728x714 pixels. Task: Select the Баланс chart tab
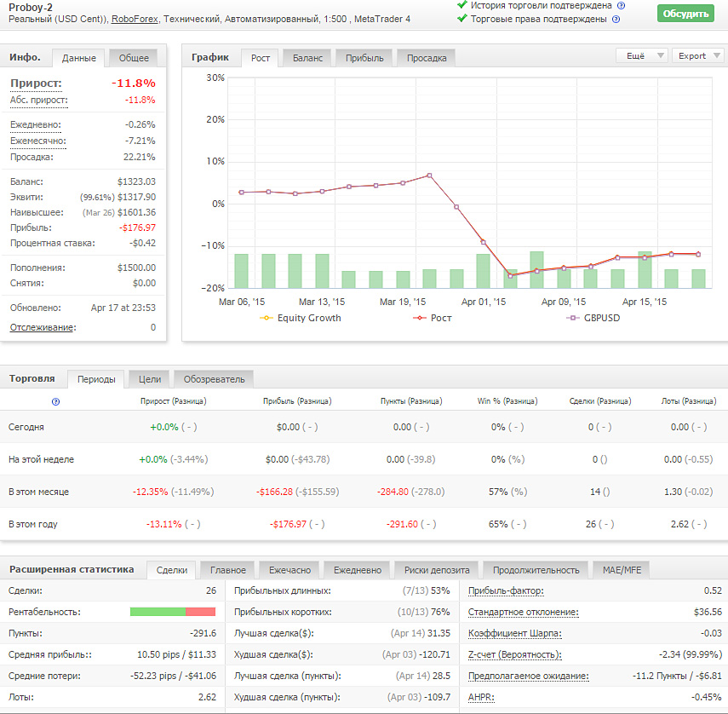point(307,58)
